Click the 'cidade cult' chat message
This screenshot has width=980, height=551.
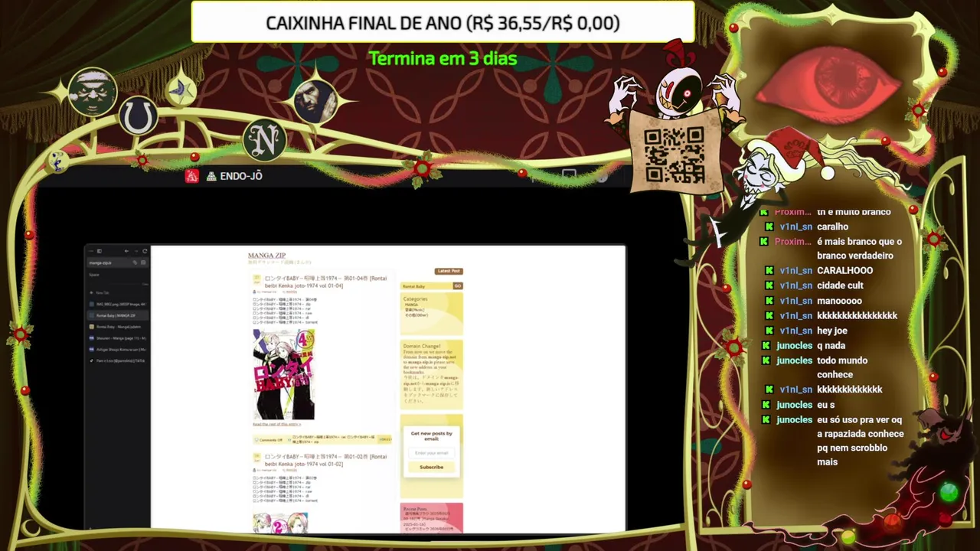[x=840, y=285]
